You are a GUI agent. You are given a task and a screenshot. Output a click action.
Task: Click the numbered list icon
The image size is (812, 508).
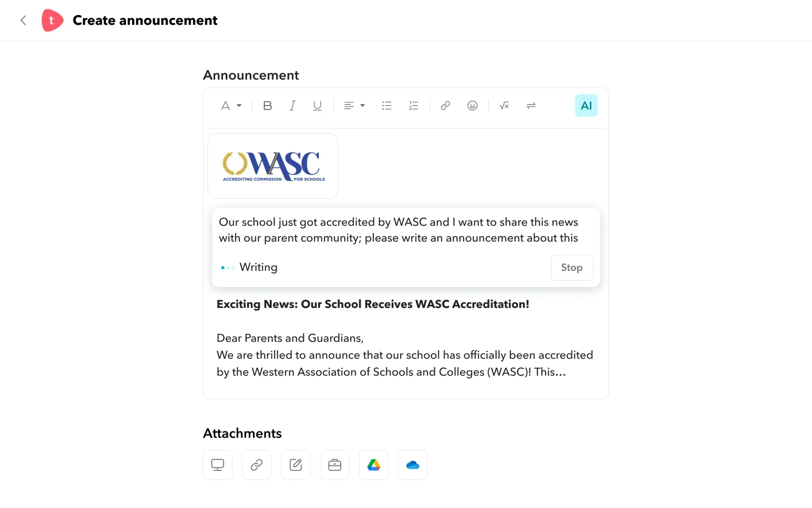[413, 105]
